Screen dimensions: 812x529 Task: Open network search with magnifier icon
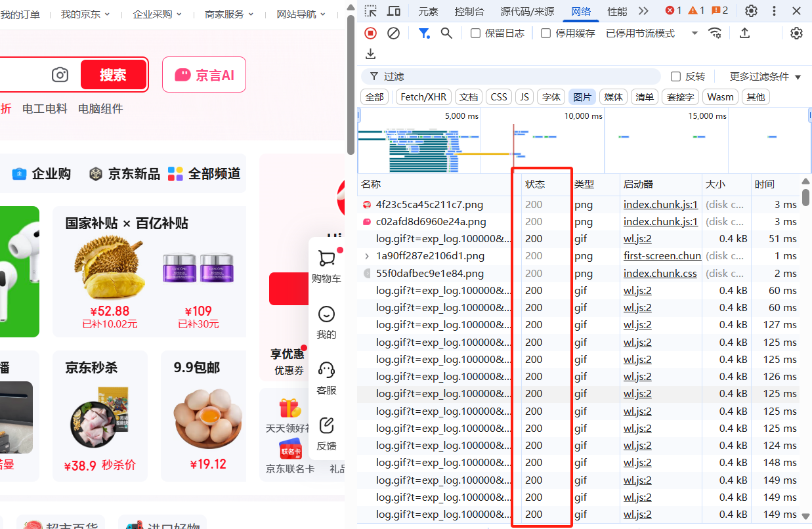point(446,33)
